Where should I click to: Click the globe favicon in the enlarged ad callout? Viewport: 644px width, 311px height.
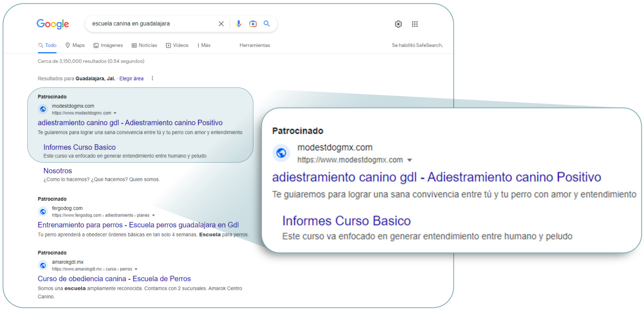[281, 153]
